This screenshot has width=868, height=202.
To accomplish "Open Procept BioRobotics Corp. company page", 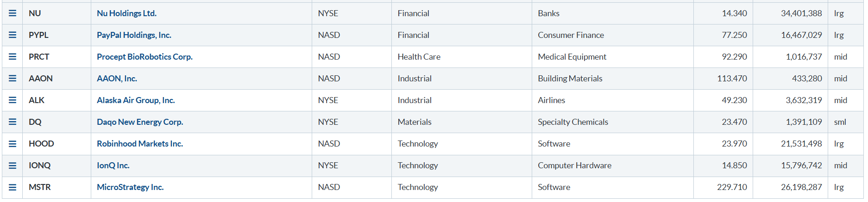I will click(145, 57).
